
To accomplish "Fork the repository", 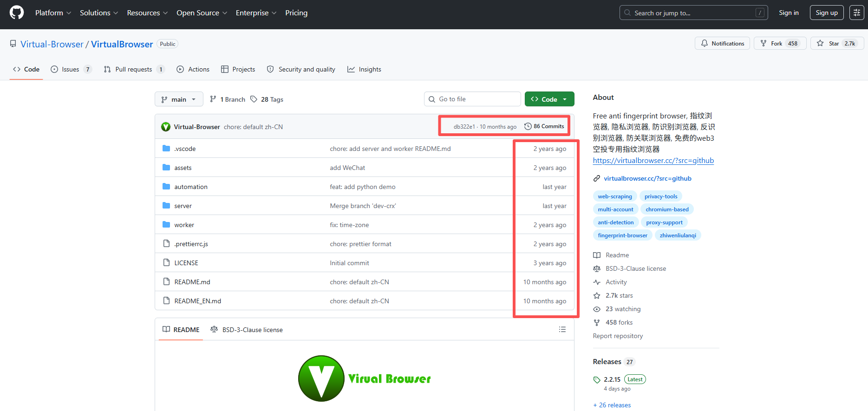I will click(780, 43).
